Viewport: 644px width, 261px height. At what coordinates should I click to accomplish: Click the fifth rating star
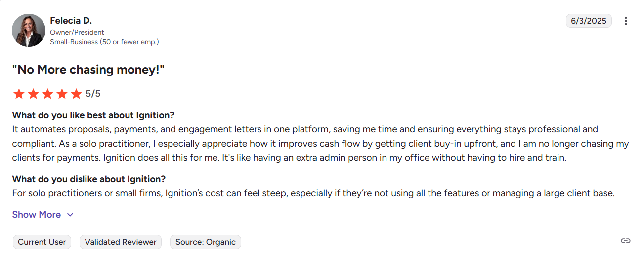(x=76, y=94)
